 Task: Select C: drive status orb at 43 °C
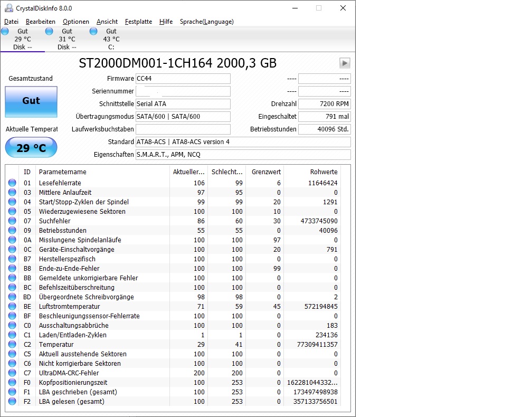pos(93,31)
